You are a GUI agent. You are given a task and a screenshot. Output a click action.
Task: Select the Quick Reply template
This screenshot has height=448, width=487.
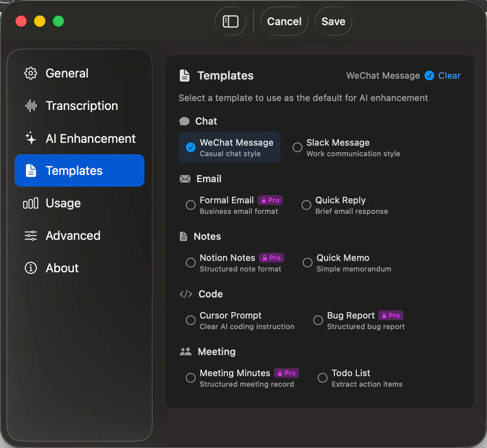tap(345, 205)
